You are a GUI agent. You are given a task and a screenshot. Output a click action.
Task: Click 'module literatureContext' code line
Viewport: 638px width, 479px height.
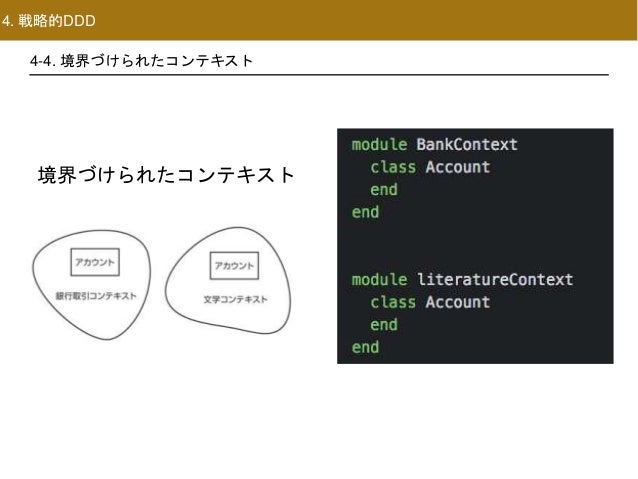pyautogui.click(x=462, y=280)
